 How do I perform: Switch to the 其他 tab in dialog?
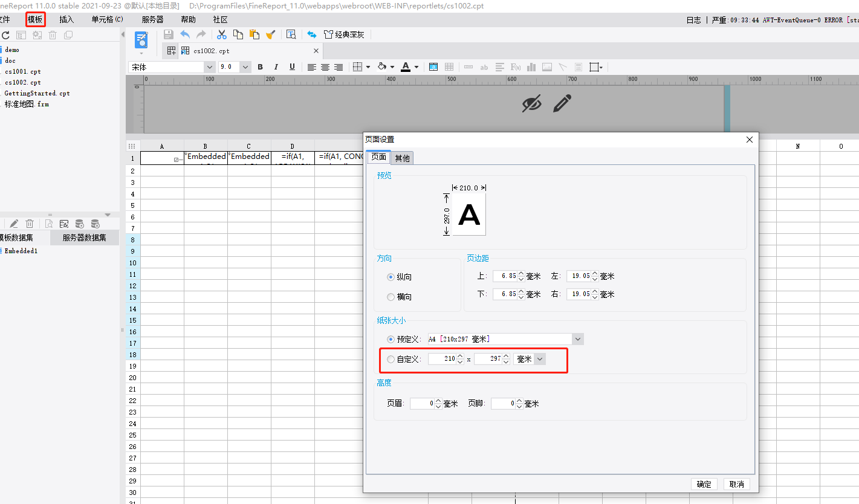click(402, 158)
